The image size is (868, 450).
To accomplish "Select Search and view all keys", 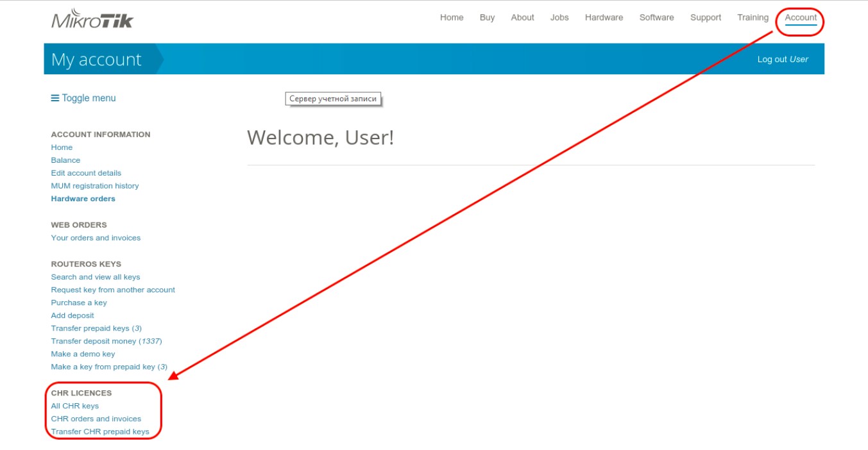I will [x=96, y=277].
